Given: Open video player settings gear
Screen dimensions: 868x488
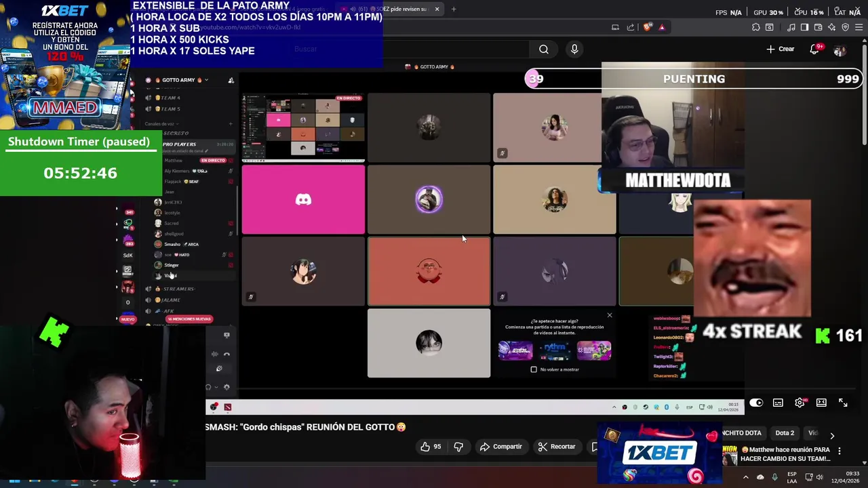Looking at the screenshot, I should click(x=800, y=403).
